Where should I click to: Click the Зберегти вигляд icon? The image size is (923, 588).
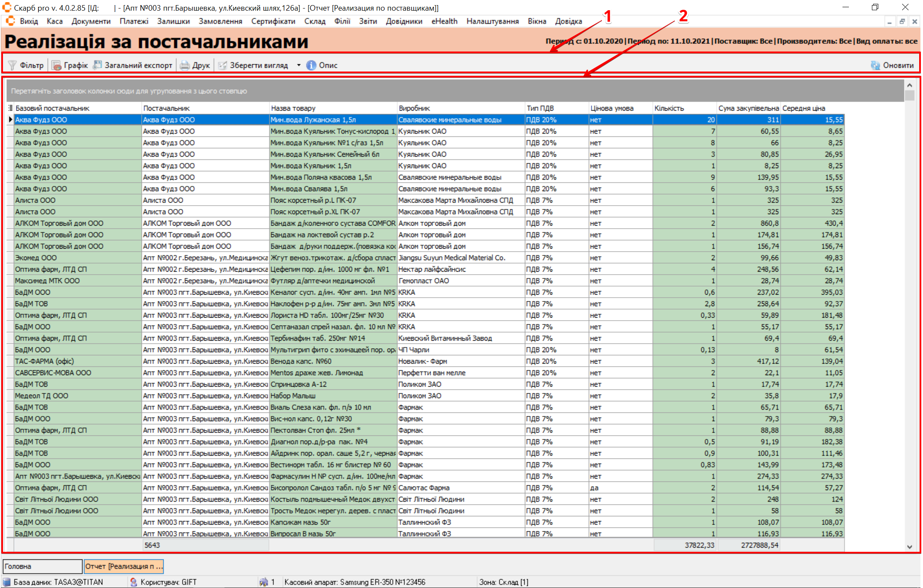222,65
